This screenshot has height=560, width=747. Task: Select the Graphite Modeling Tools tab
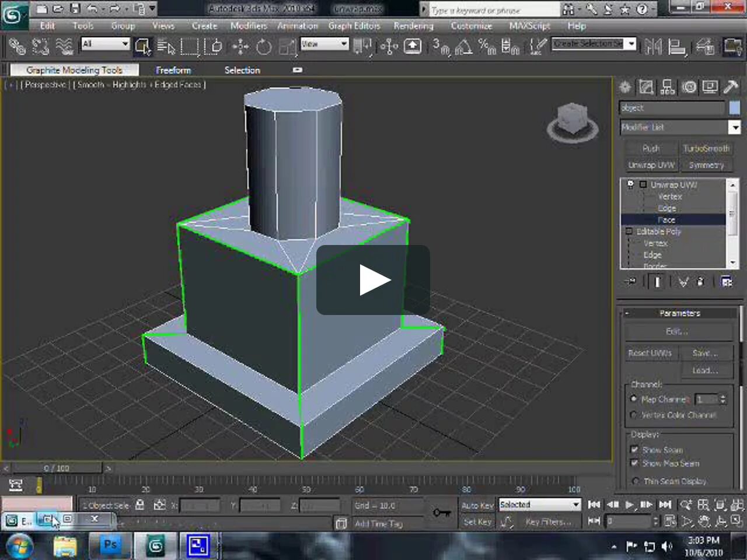(x=74, y=70)
